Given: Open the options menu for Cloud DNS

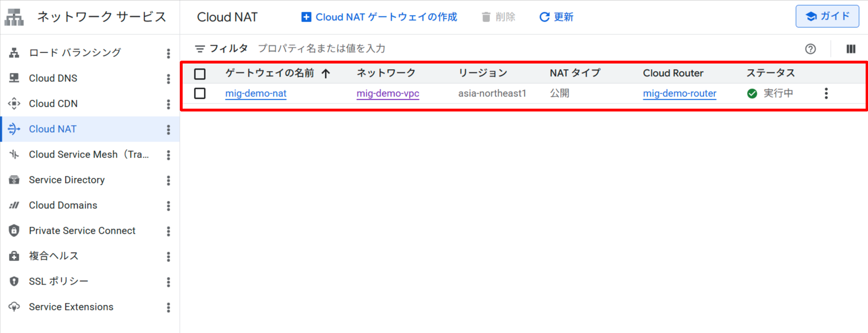Looking at the screenshot, I should tap(168, 79).
